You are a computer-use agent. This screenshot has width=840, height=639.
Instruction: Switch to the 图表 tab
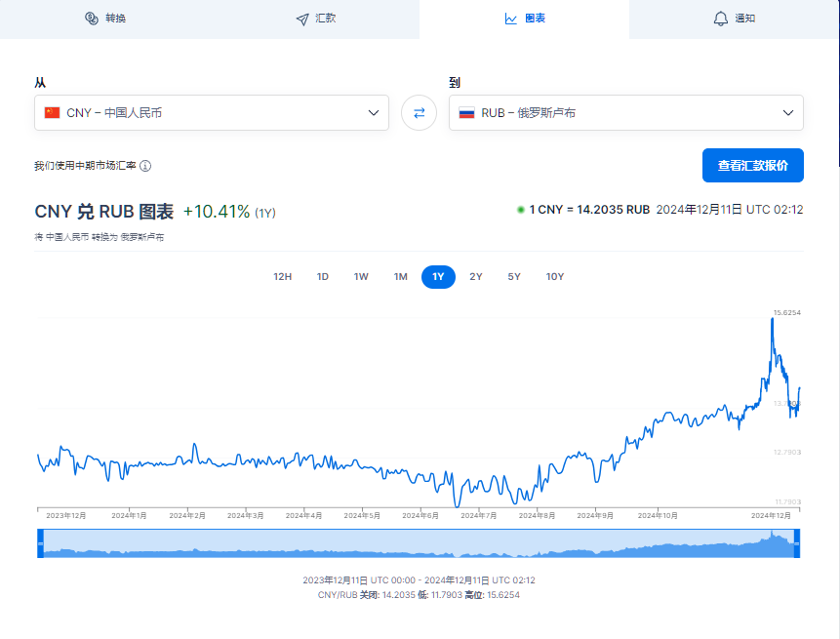tap(525, 19)
